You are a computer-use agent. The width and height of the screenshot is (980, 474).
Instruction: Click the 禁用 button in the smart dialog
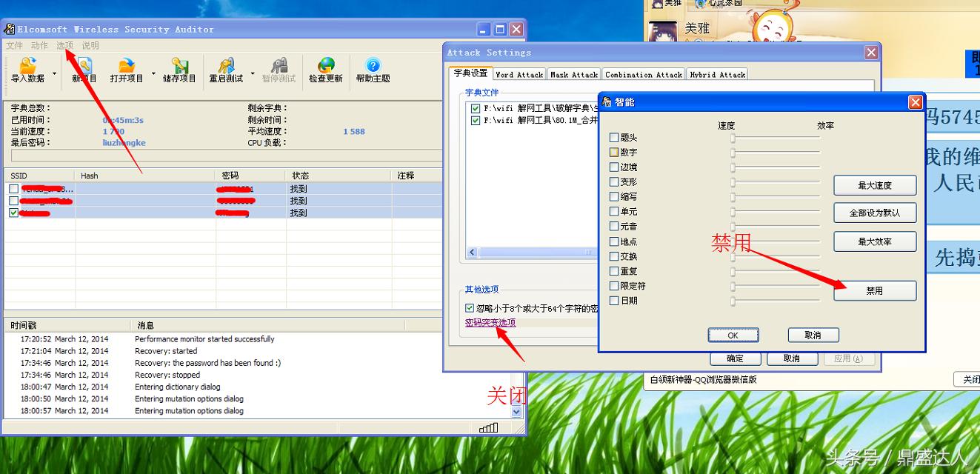(x=875, y=290)
